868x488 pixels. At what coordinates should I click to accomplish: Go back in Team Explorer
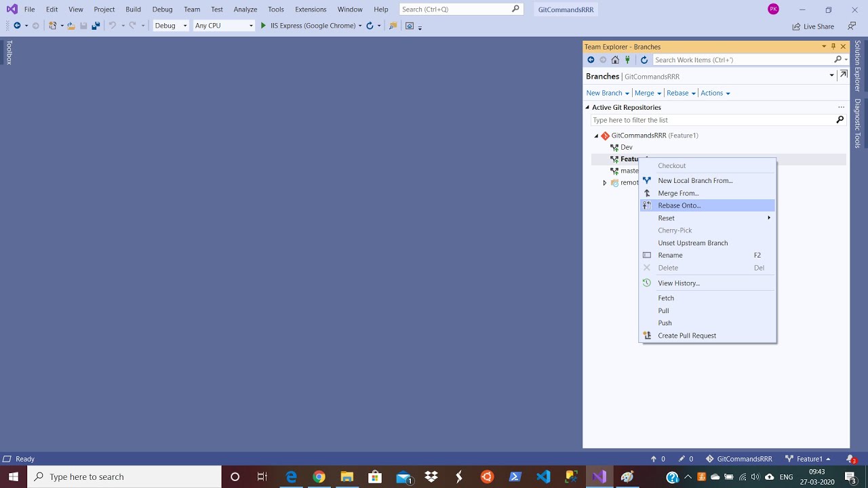coord(591,60)
